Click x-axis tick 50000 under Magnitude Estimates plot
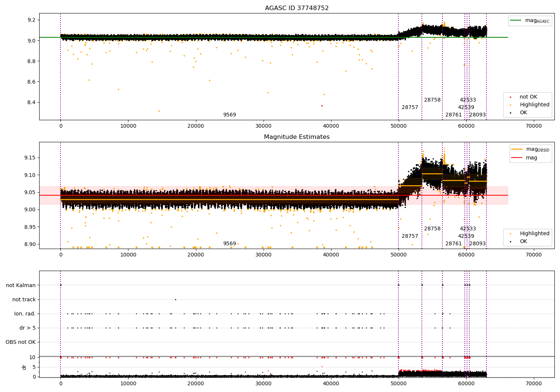The image size is (560, 392). 398,255
